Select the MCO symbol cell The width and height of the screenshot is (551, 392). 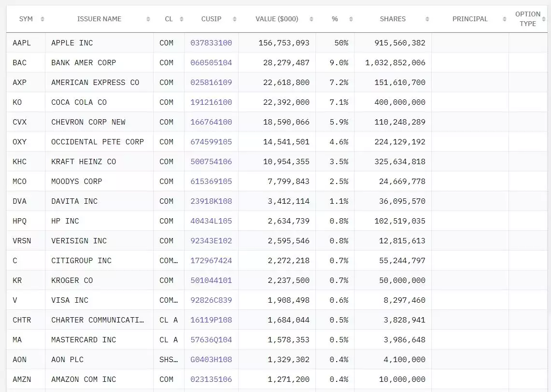click(x=26, y=181)
